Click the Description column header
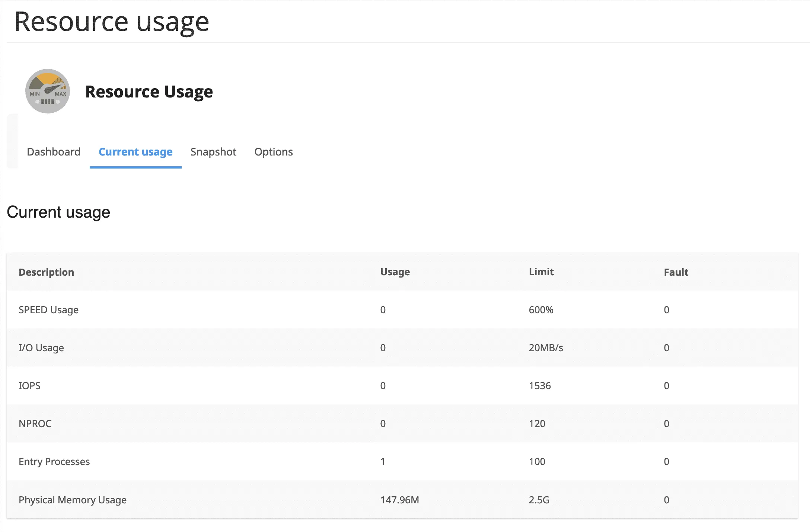This screenshot has width=810, height=532. pos(47,272)
